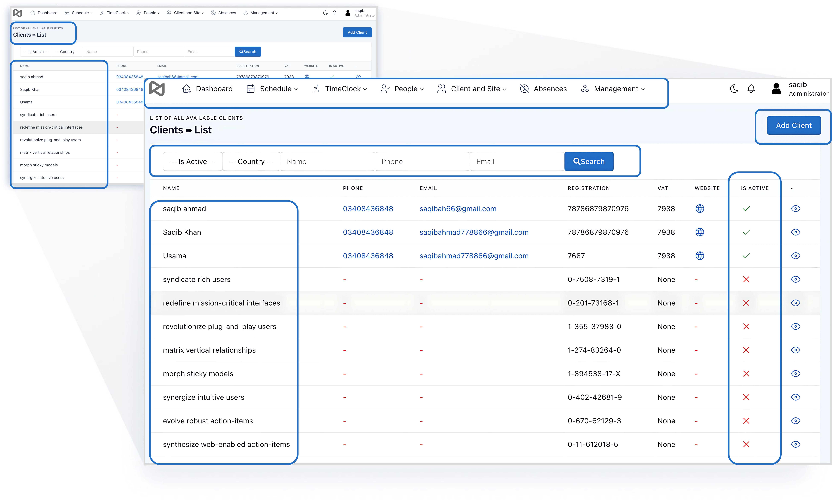Open Schedule menu in background window
This screenshot has width=832, height=504.
click(x=78, y=13)
